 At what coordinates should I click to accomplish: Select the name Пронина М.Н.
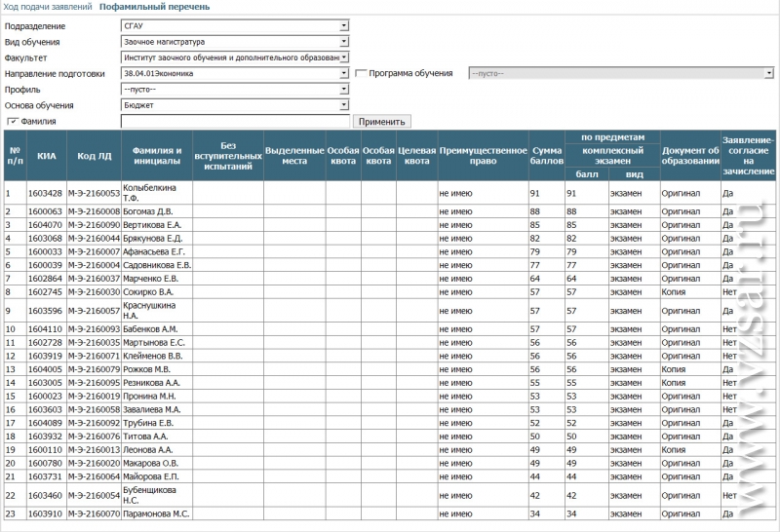[149, 397]
